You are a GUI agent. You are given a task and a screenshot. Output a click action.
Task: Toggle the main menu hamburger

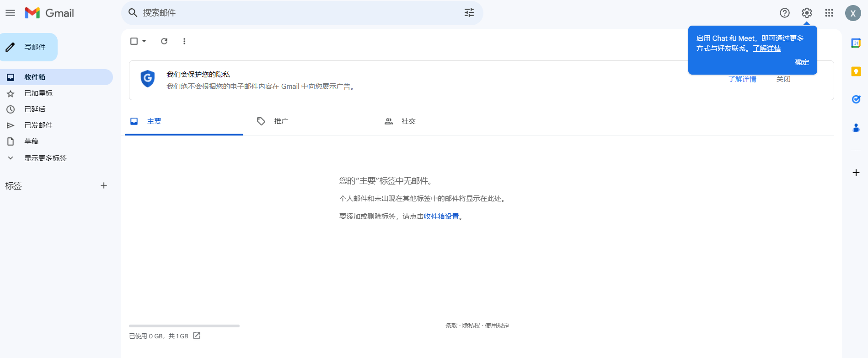[10, 13]
